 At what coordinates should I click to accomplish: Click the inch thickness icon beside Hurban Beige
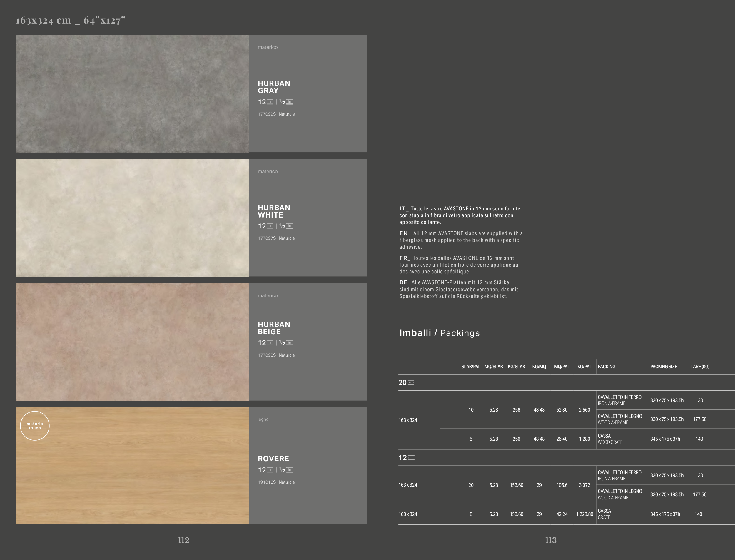tap(289, 343)
